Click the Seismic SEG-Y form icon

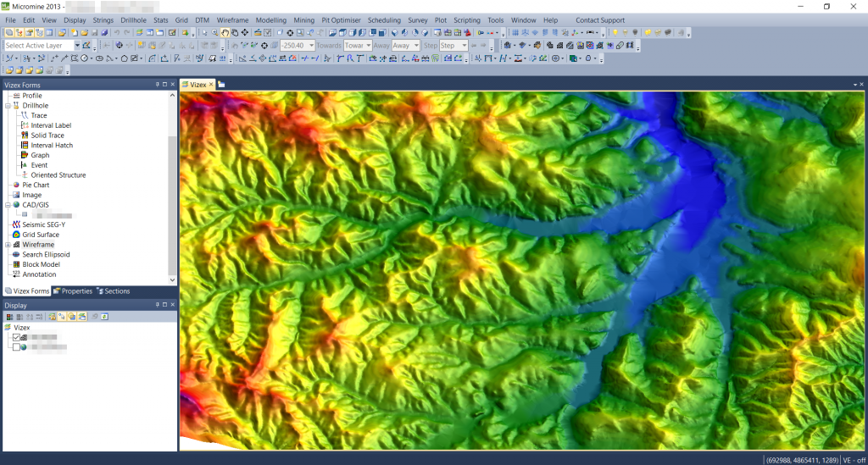[15, 224]
